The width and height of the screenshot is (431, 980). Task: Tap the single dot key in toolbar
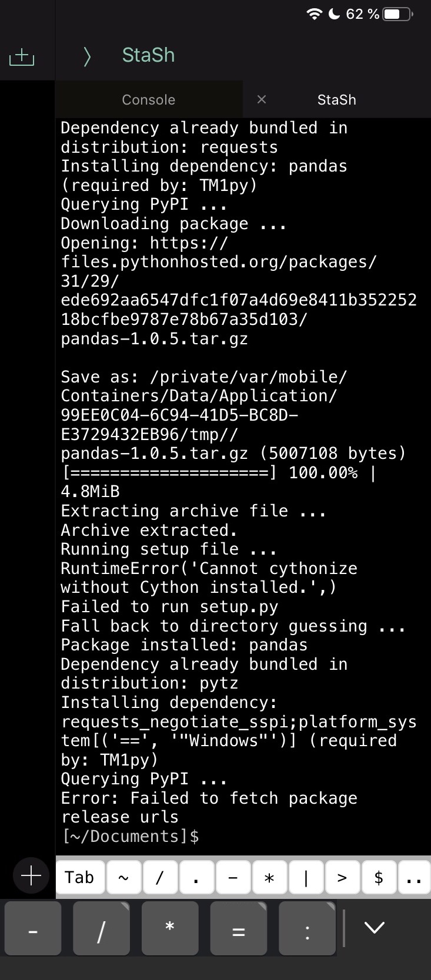tap(196, 877)
